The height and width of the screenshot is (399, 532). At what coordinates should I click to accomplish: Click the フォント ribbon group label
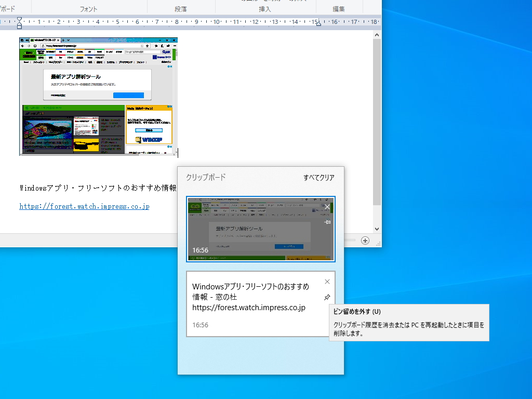(x=88, y=8)
